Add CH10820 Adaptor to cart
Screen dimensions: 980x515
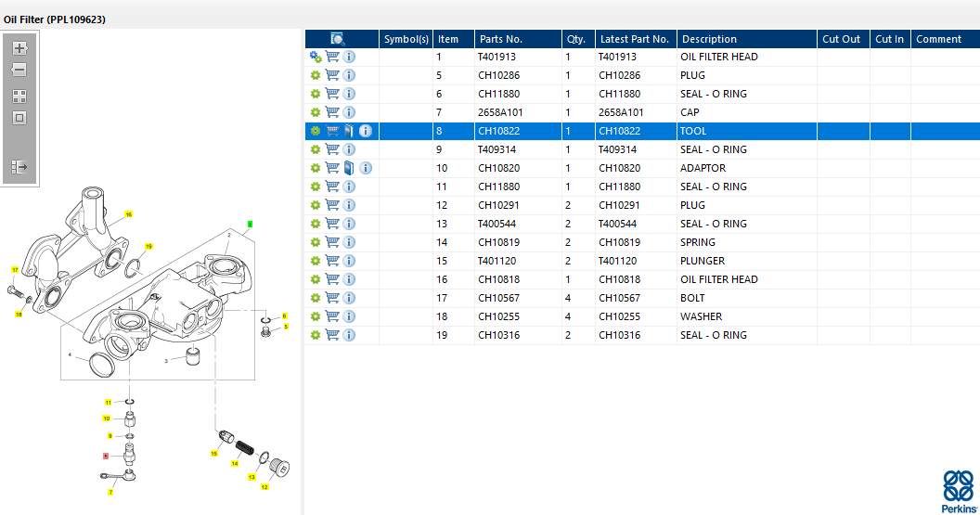click(332, 168)
